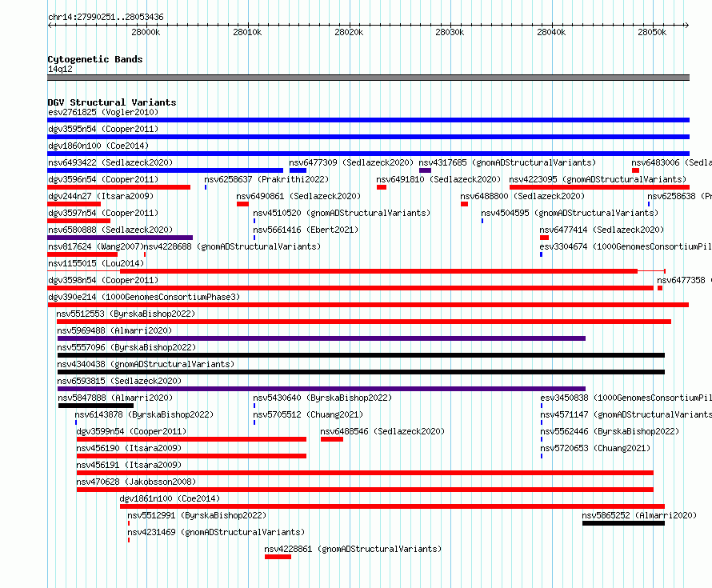Select nsv5705512 (Chuang2021) label
Viewport: 712px width, 588px height.
pos(308,414)
